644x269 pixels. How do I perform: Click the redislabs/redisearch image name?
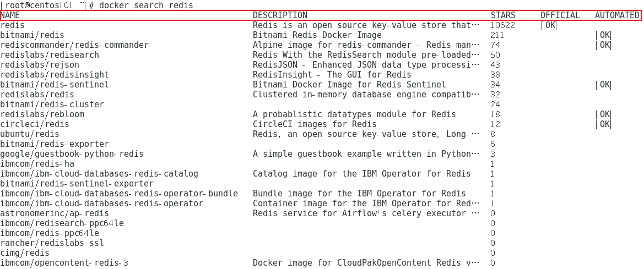pyautogui.click(x=50, y=55)
